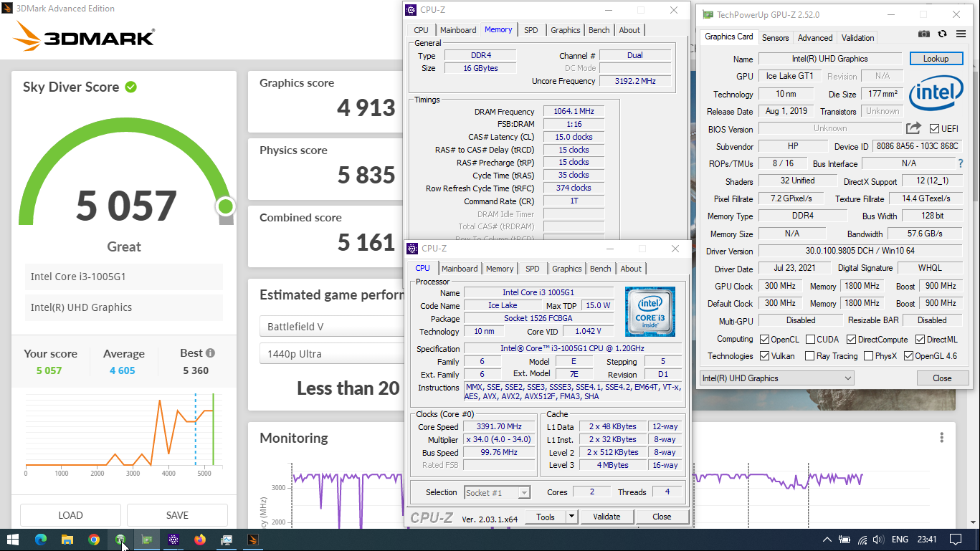Open the Windows Start menu
This screenshot has height=551, width=980.
coord(13,540)
